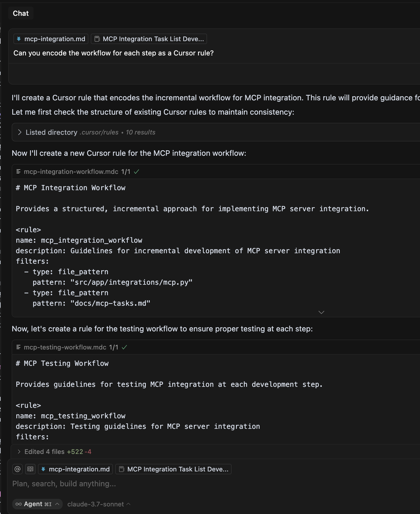Expand the MCP Integration Workflow code block chevron

click(321, 312)
